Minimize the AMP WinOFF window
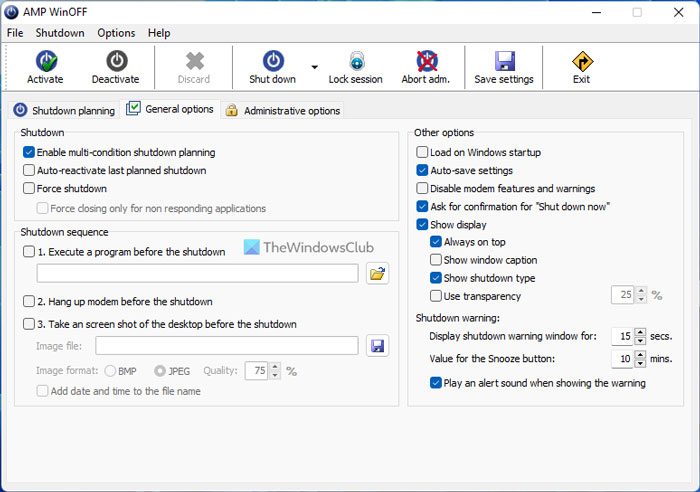 click(596, 13)
